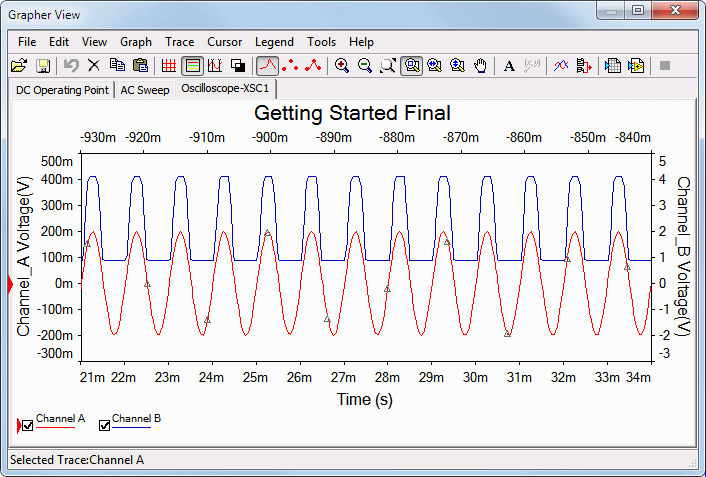
Task: Click the Export to LabVIEW measurement icon
Action: (x=636, y=66)
